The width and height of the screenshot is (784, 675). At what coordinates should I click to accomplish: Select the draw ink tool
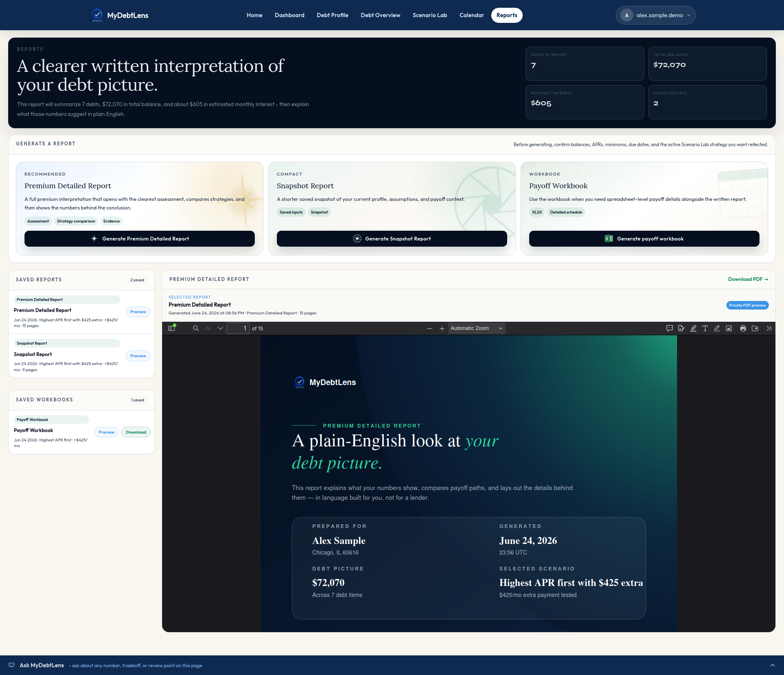click(717, 328)
